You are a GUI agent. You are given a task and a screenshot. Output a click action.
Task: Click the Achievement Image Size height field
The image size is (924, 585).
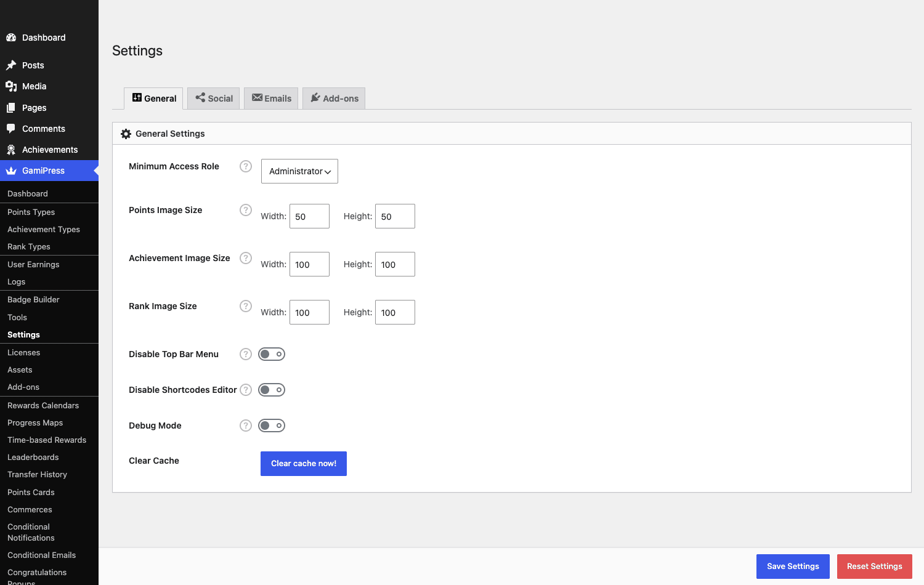click(395, 264)
